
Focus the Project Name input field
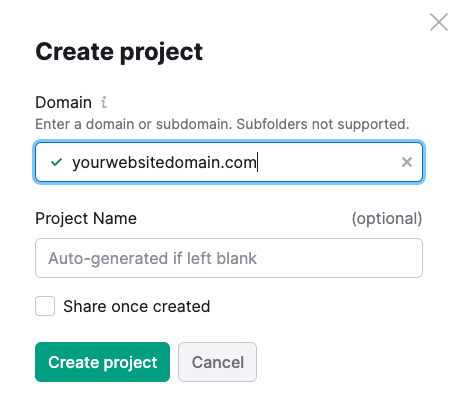(x=229, y=258)
